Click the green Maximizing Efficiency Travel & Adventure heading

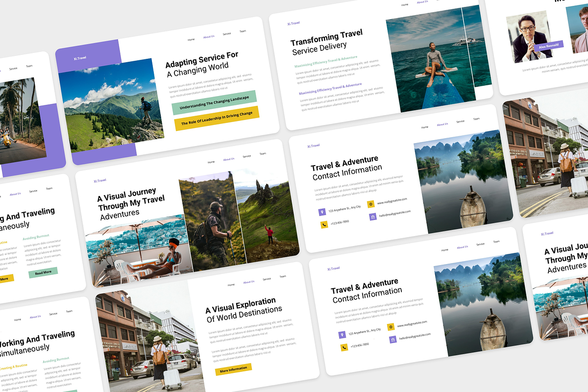[x=326, y=61]
